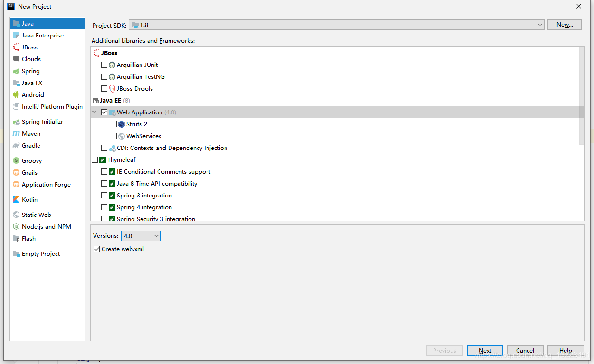Click the Clouds icon in sidebar
Viewport: 594px width, 364px height.
click(16, 59)
